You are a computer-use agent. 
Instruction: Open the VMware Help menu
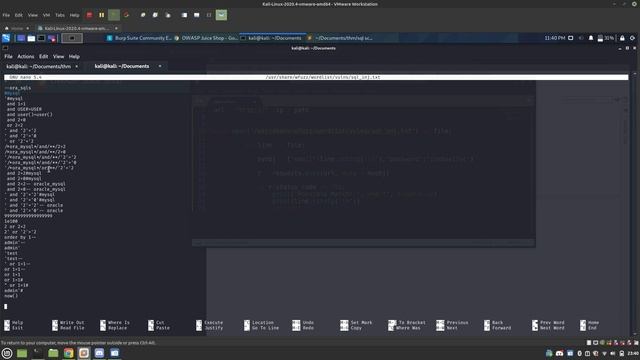[x=74, y=15]
